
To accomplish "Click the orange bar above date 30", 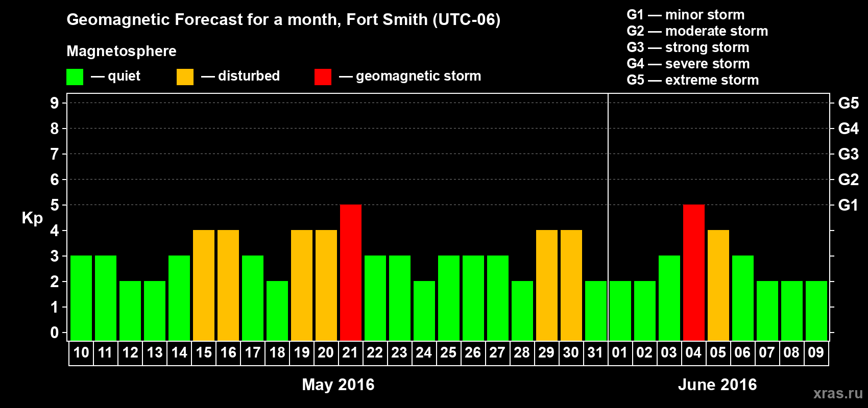I will point(571,286).
